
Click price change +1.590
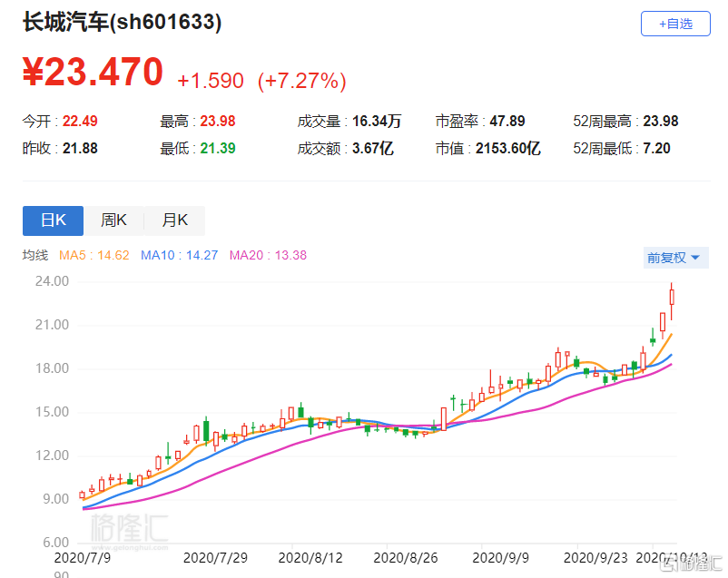tap(211, 81)
